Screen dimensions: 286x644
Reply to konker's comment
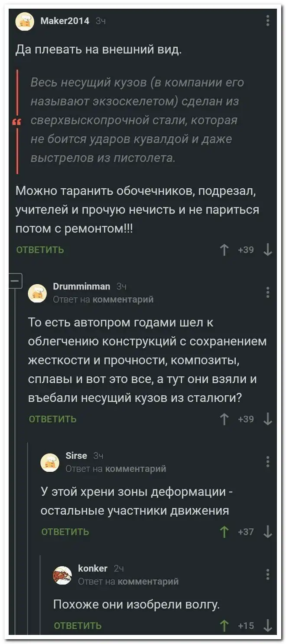[78, 626]
